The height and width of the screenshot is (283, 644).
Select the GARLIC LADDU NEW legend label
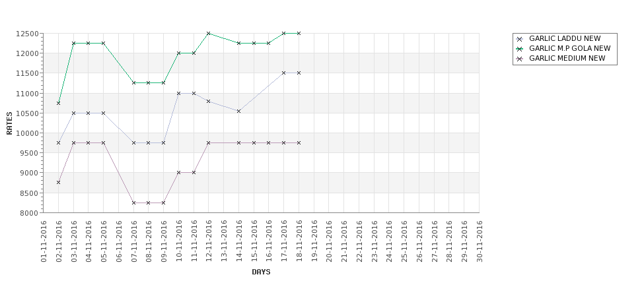pyautogui.click(x=565, y=38)
